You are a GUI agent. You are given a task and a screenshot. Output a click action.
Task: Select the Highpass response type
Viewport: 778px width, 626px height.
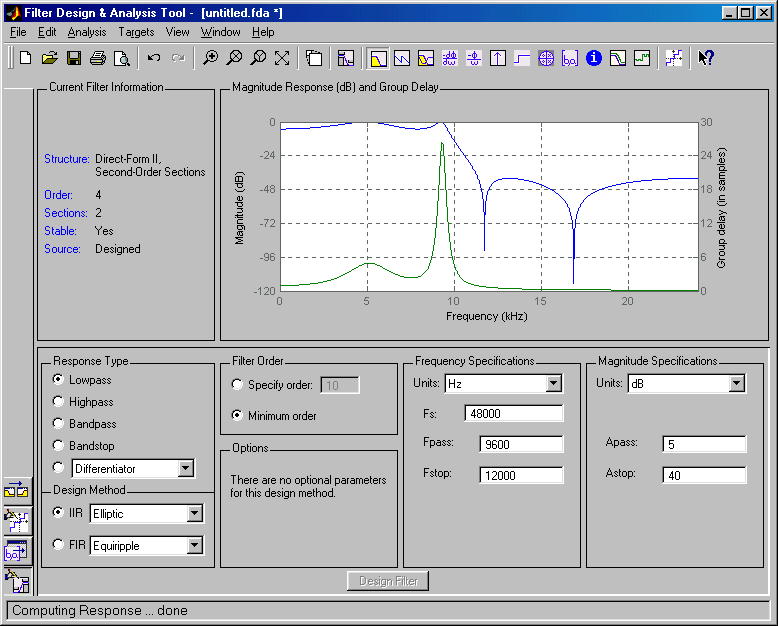click(59, 402)
